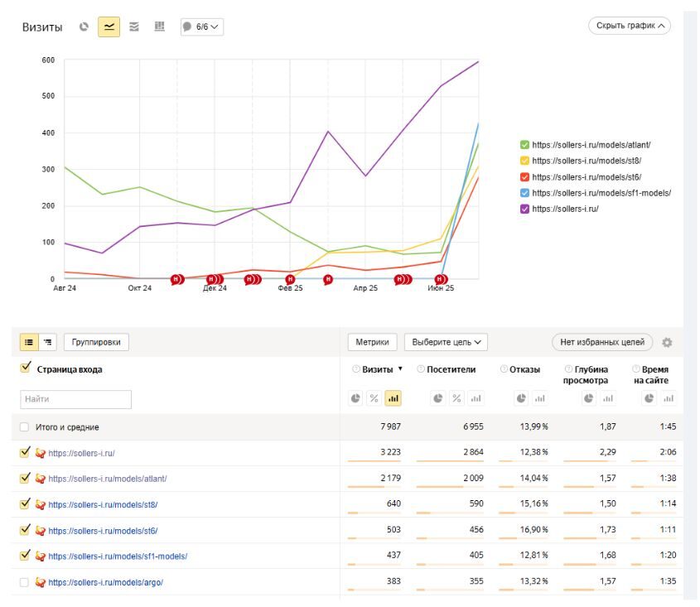The height and width of the screenshot is (607, 700).
Task: Toggle purple sollers-i.ru legend swatch
Action: tap(524, 209)
